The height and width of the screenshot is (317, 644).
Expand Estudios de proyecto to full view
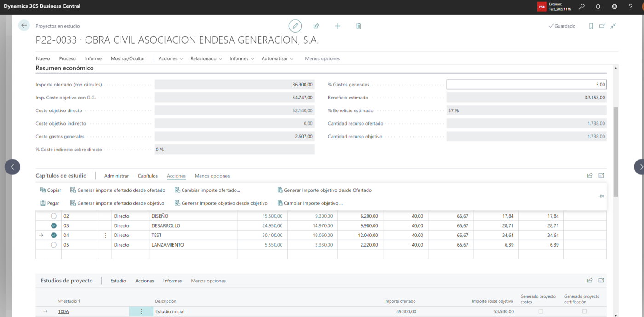click(601, 281)
